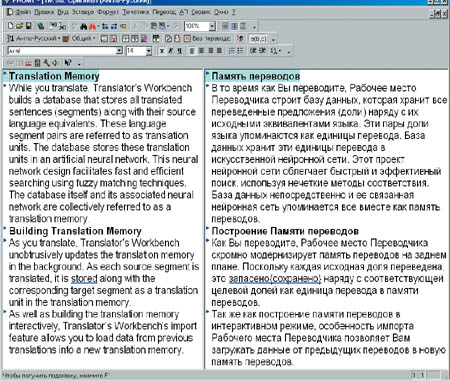450x381 pixels.
Task: Align text left
Action: [192, 51]
